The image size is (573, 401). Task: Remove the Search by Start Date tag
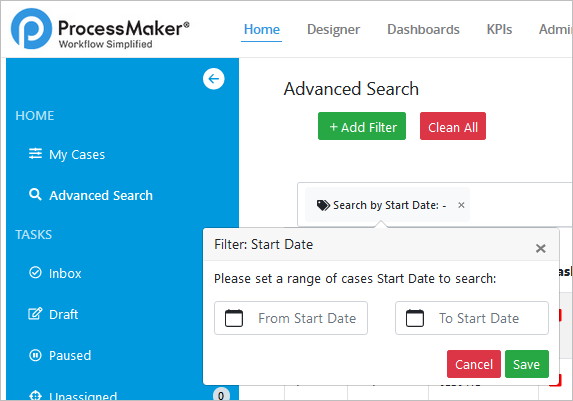pyautogui.click(x=461, y=205)
